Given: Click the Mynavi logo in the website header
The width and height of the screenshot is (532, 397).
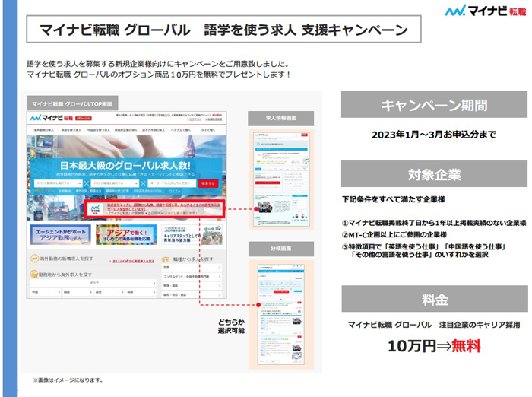Looking at the screenshot, I should (x=52, y=118).
